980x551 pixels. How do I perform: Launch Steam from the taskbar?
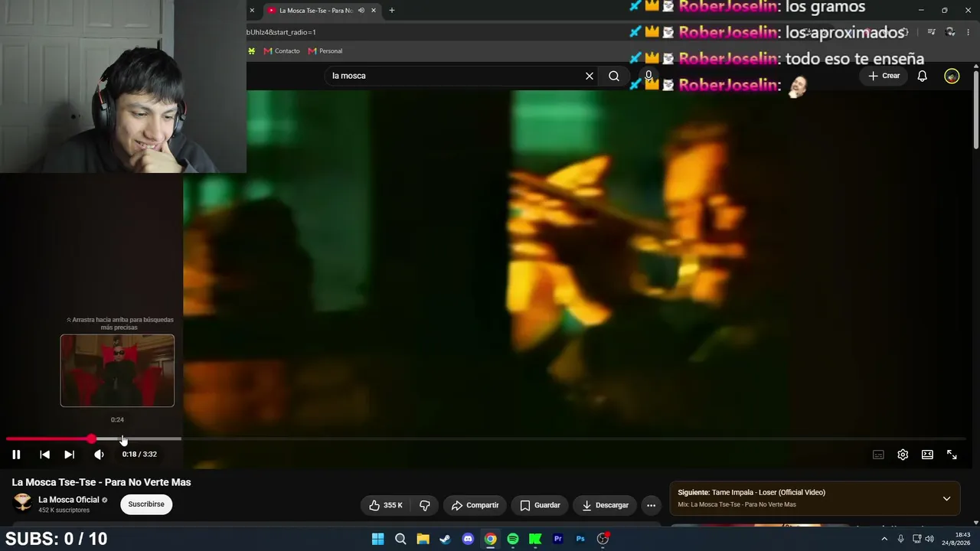click(445, 539)
